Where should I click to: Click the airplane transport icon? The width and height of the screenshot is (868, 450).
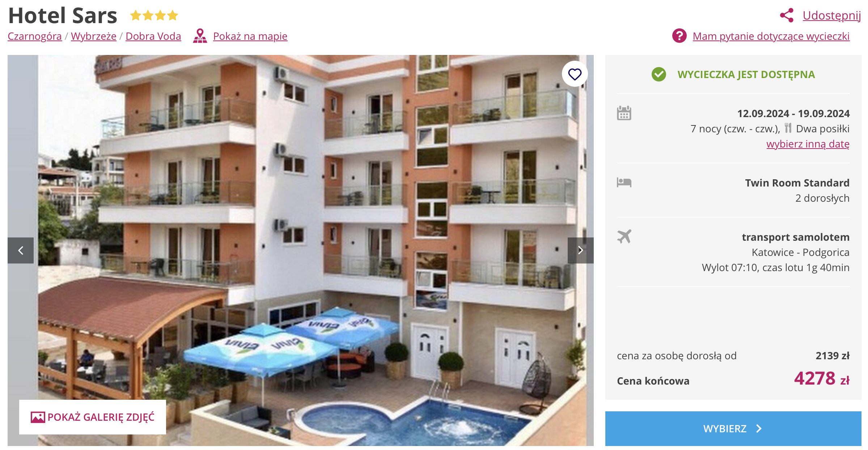click(624, 237)
